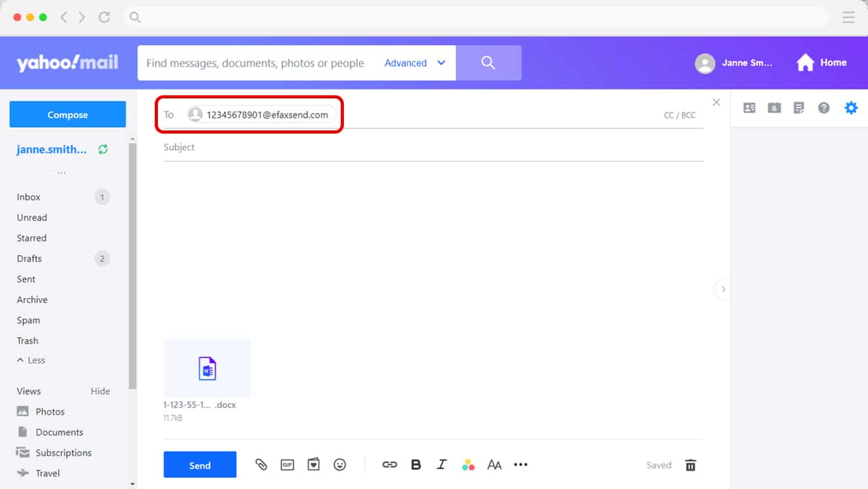Toggle italic formatting for message text
This screenshot has width=868, height=489.
click(x=442, y=464)
